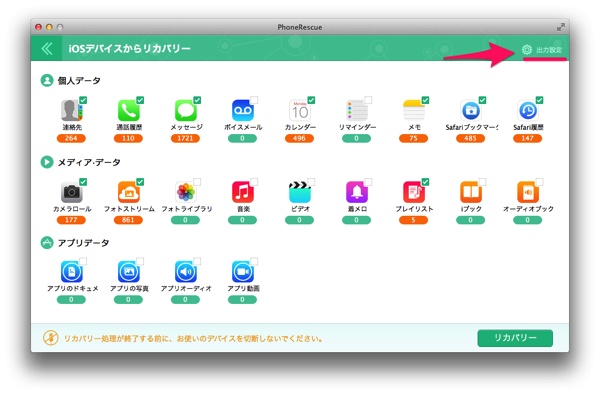Click the Photo Stream (フォトストリーム) icon

[x=128, y=192]
